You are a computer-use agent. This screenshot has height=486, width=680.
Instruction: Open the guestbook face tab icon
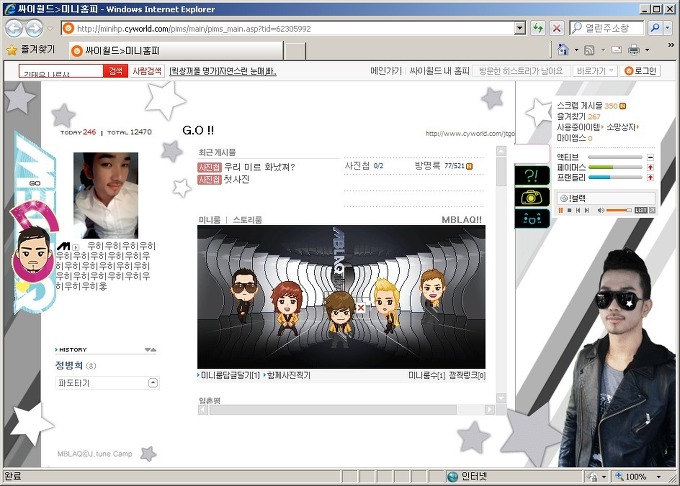(x=532, y=219)
